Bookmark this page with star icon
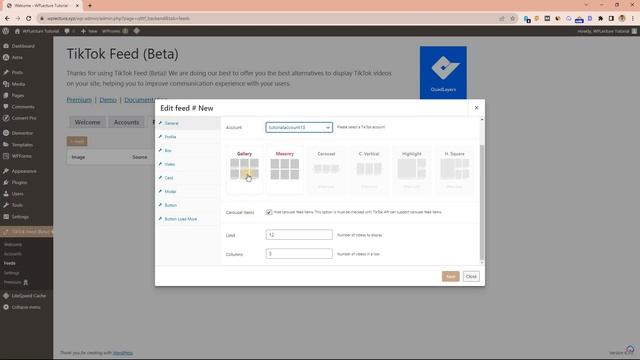The width and height of the screenshot is (640, 360). pyautogui.click(x=513, y=18)
